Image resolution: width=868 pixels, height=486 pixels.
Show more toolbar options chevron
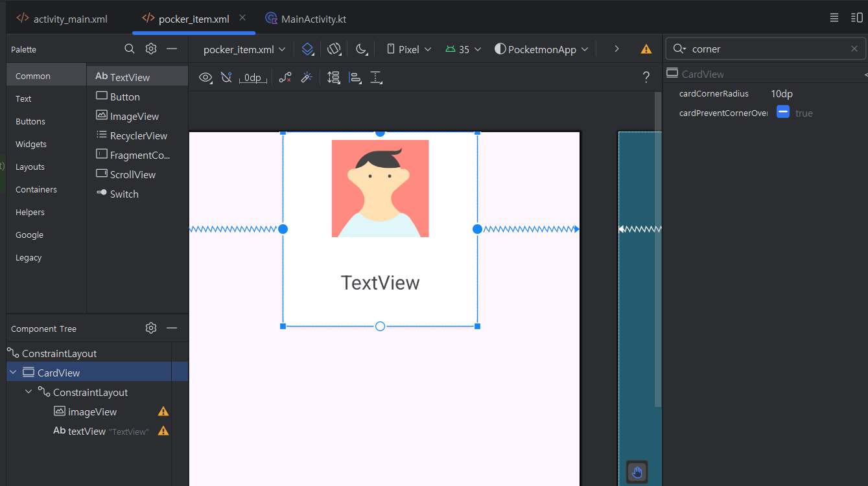click(x=616, y=49)
